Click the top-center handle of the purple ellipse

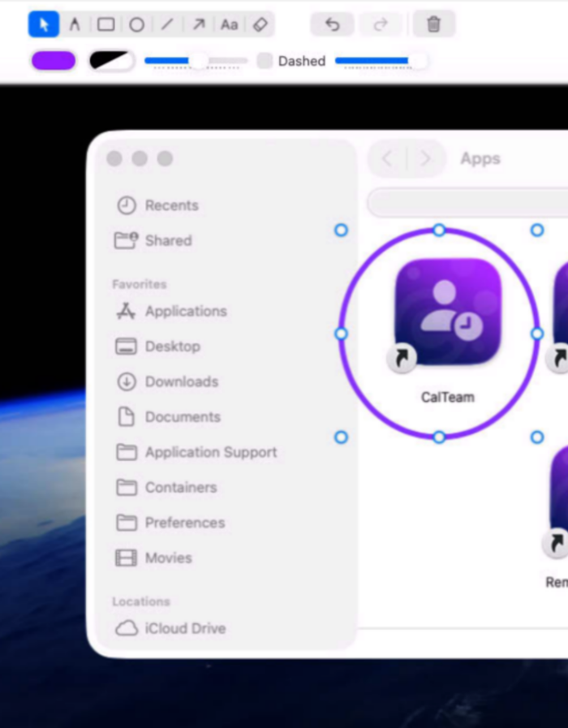(439, 230)
